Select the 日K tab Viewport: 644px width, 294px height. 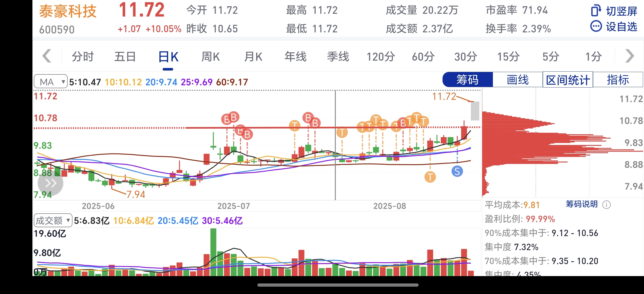click(x=168, y=57)
